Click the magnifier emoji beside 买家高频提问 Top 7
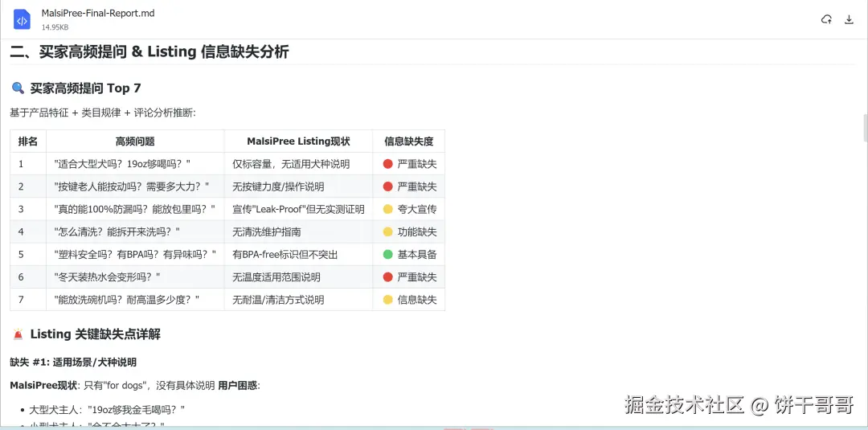The width and height of the screenshot is (868, 430). click(x=18, y=88)
